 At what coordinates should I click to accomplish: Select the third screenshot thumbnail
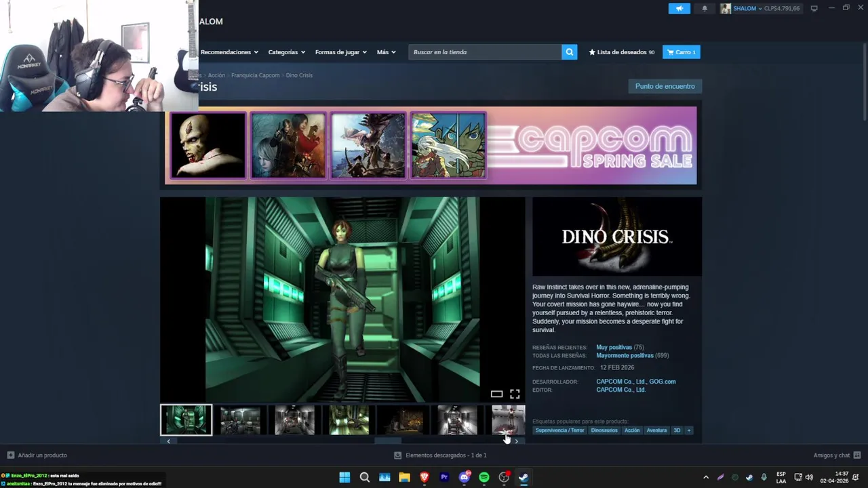[294, 420]
